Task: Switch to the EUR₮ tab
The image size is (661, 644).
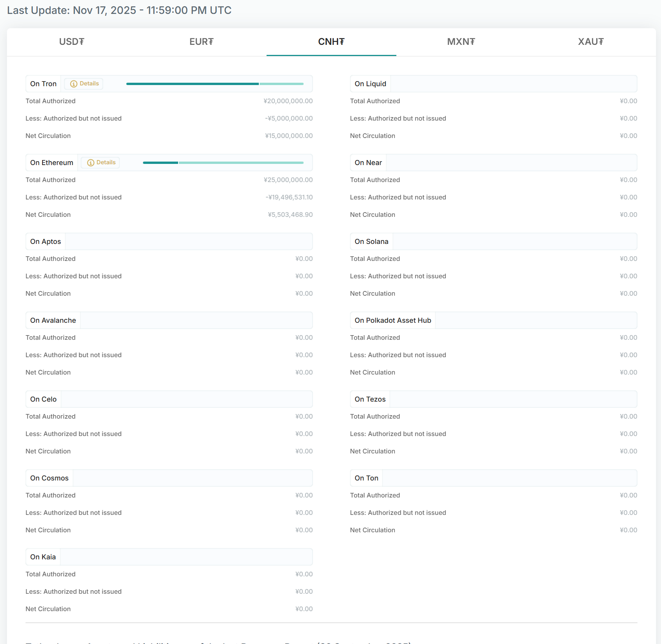Action: [201, 42]
